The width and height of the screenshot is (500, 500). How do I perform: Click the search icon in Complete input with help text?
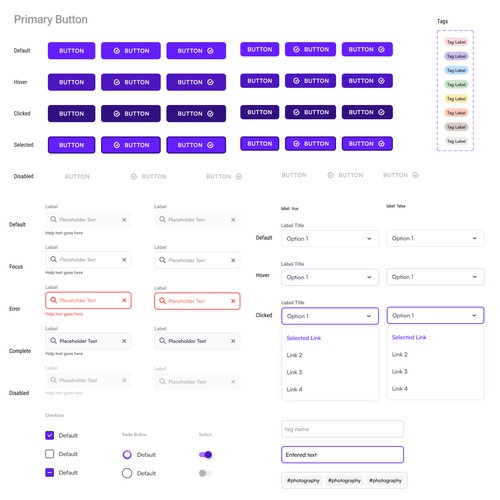pos(53,341)
